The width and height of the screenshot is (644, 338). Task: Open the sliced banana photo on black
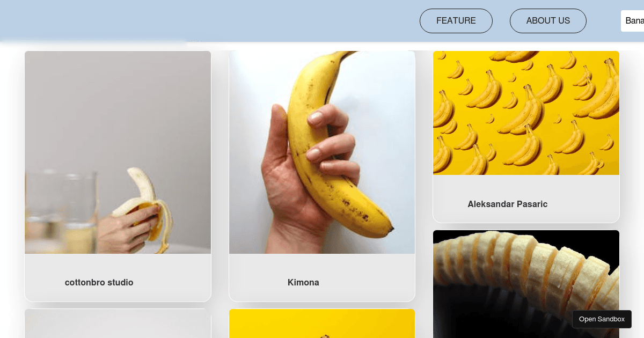pos(526,284)
